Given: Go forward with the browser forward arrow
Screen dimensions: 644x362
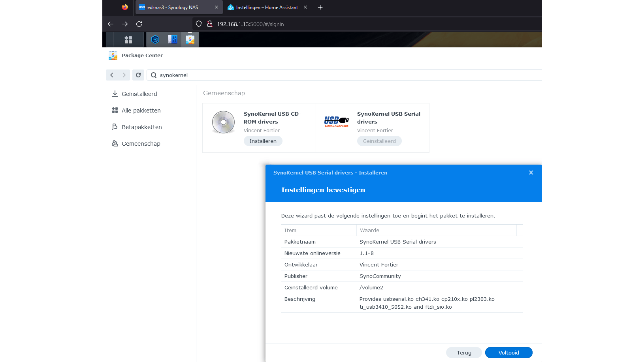Looking at the screenshot, I should click(x=125, y=24).
